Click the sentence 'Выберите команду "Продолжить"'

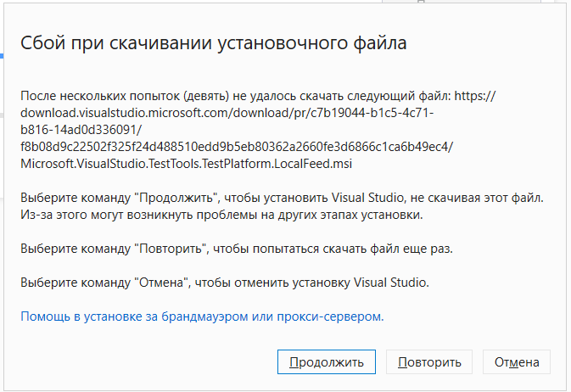point(282,198)
